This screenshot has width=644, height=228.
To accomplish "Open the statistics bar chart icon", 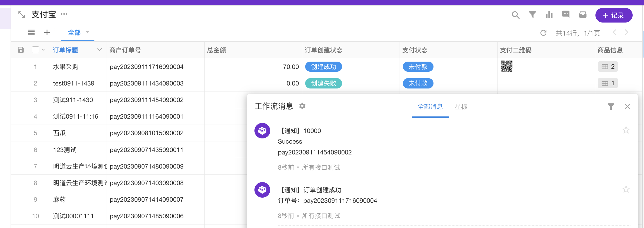I will [549, 15].
